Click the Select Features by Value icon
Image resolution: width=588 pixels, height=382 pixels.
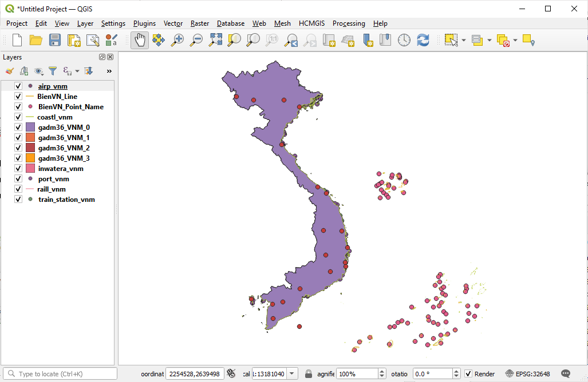click(x=477, y=40)
